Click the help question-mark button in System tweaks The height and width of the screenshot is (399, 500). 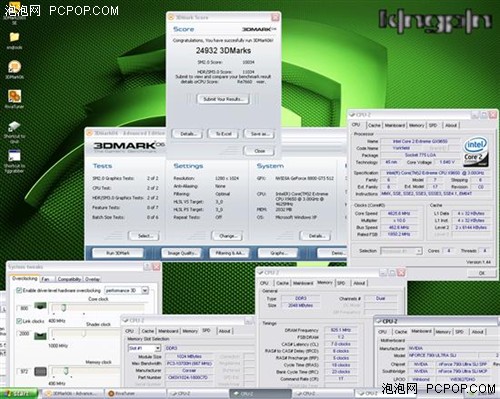tap(147, 267)
